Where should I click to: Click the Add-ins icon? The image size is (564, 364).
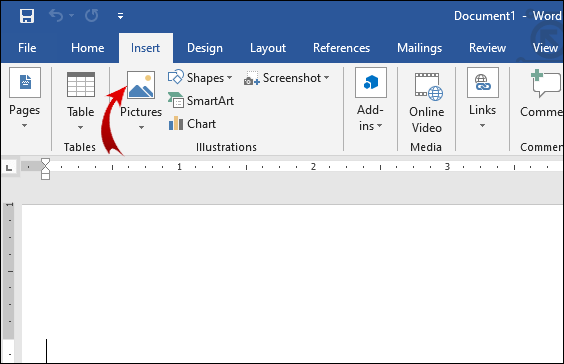(371, 82)
